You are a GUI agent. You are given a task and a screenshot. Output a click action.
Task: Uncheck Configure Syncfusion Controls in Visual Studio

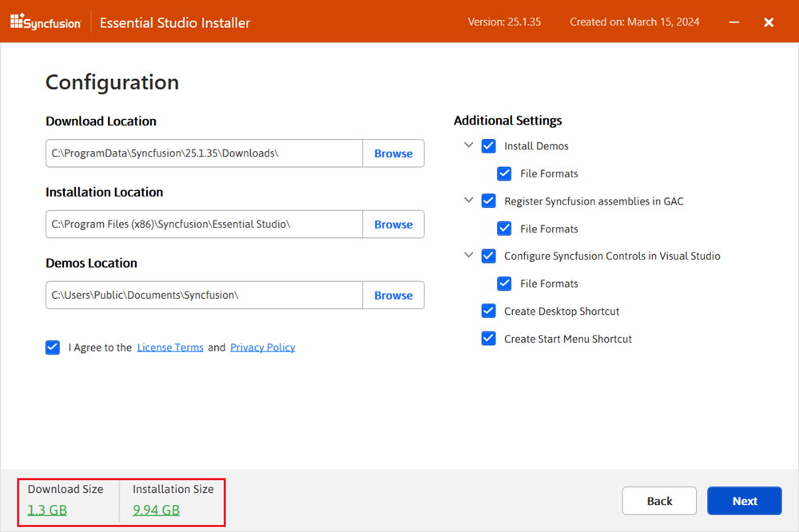click(488, 256)
